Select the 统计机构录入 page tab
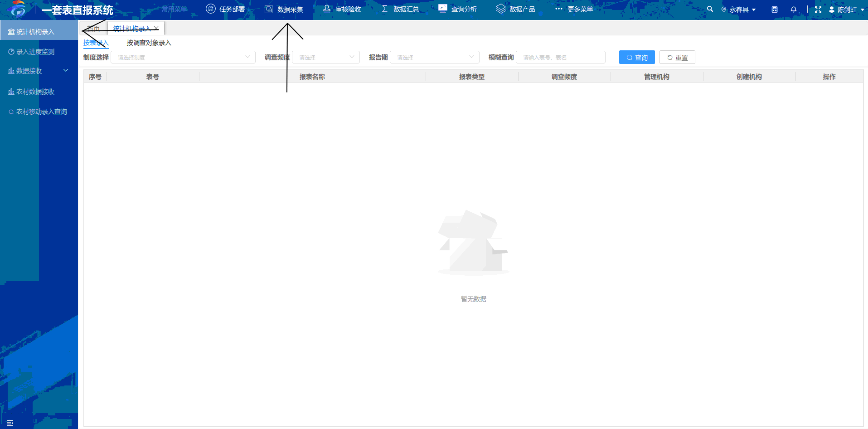 tap(132, 29)
